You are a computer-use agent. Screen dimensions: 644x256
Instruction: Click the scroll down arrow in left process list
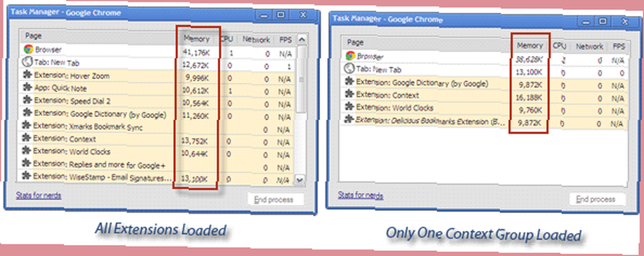(x=300, y=180)
